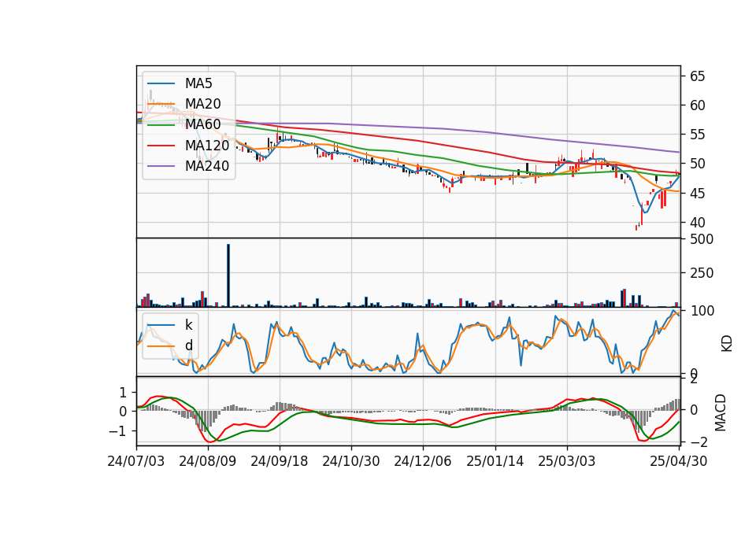The image size is (756, 543).
Task: Click the d legend label in KD panel
Action: click(x=189, y=345)
